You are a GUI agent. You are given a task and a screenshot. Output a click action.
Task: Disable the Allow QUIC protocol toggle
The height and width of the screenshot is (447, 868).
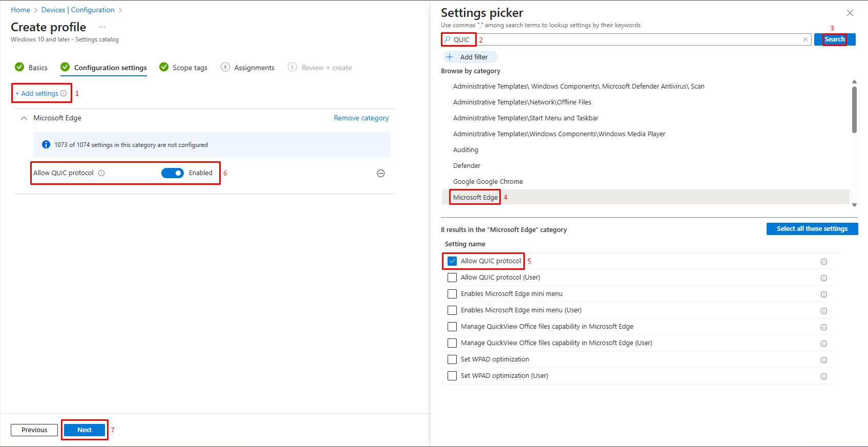(x=173, y=173)
